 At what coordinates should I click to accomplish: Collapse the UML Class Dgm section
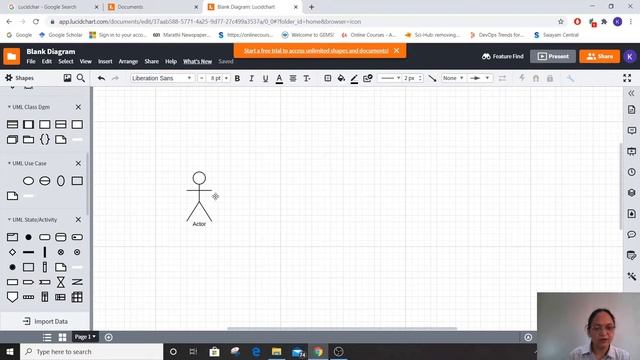pos(9,107)
